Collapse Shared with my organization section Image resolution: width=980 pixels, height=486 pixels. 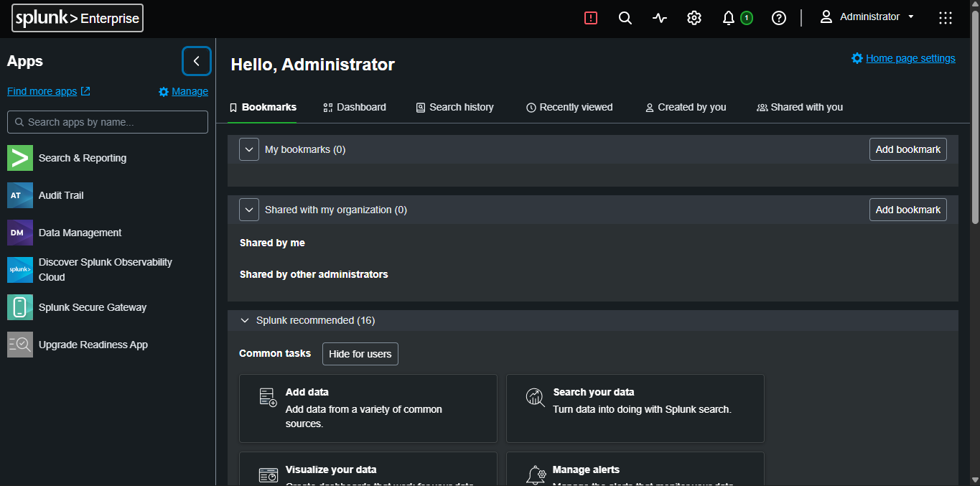coord(249,210)
